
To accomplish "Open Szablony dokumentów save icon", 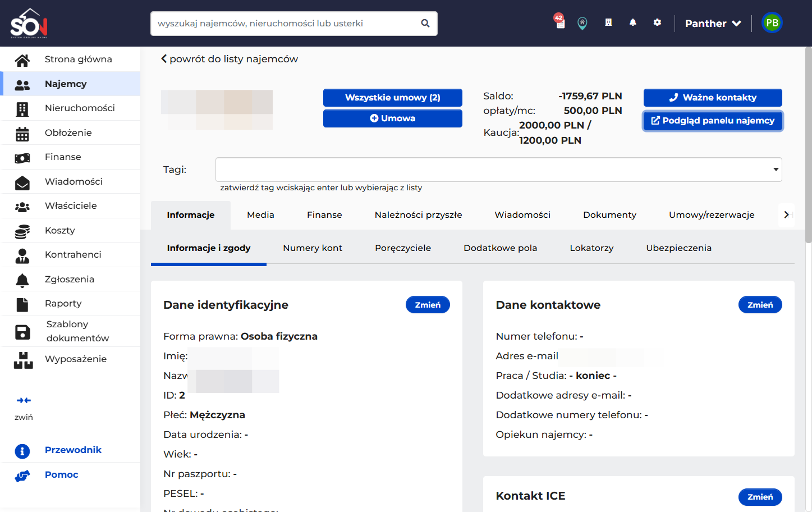I will 22,332.
